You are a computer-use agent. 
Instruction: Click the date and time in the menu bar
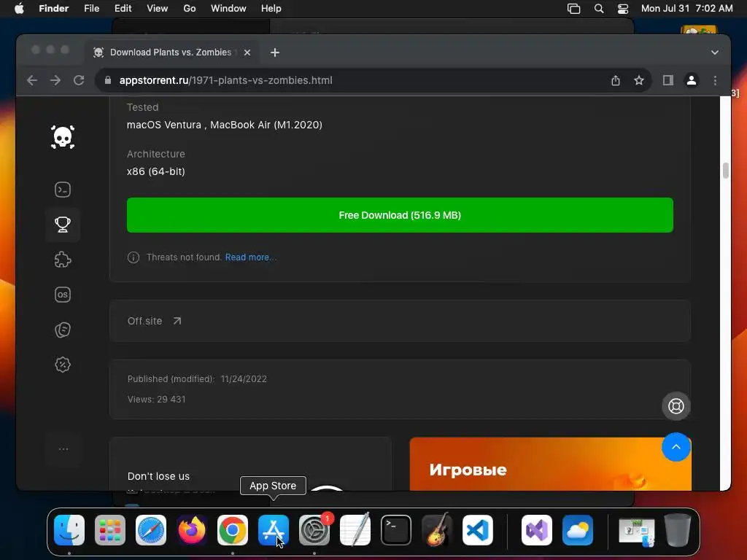[686, 9]
